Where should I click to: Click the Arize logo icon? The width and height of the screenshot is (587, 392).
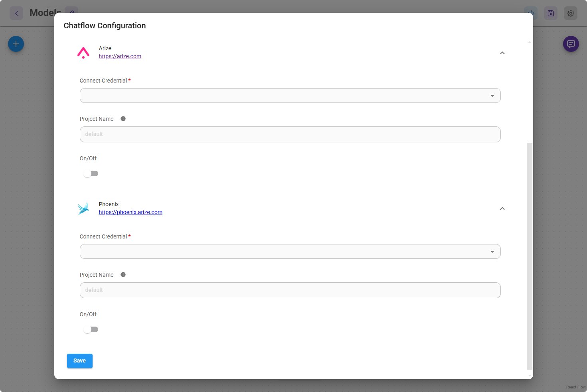pos(83,53)
